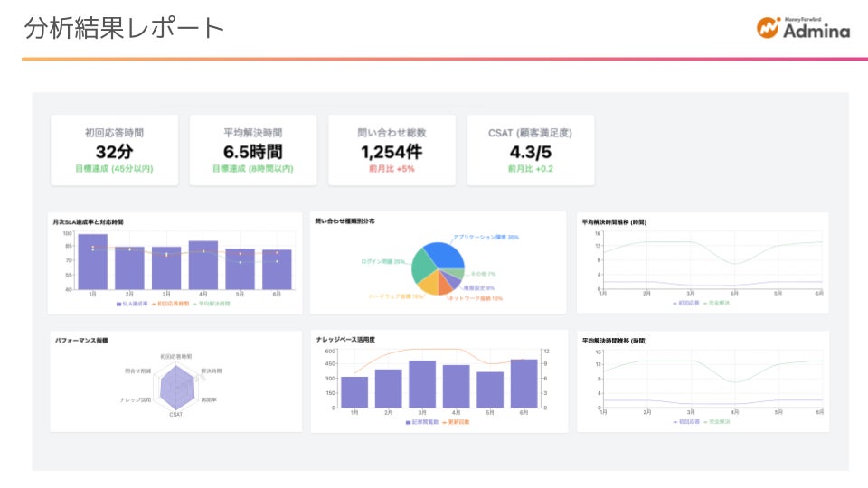The image size is (868, 488).
Task: Click the green ログイン問題 pie slice
Action: pyautogui.click(x=423, y=265)
